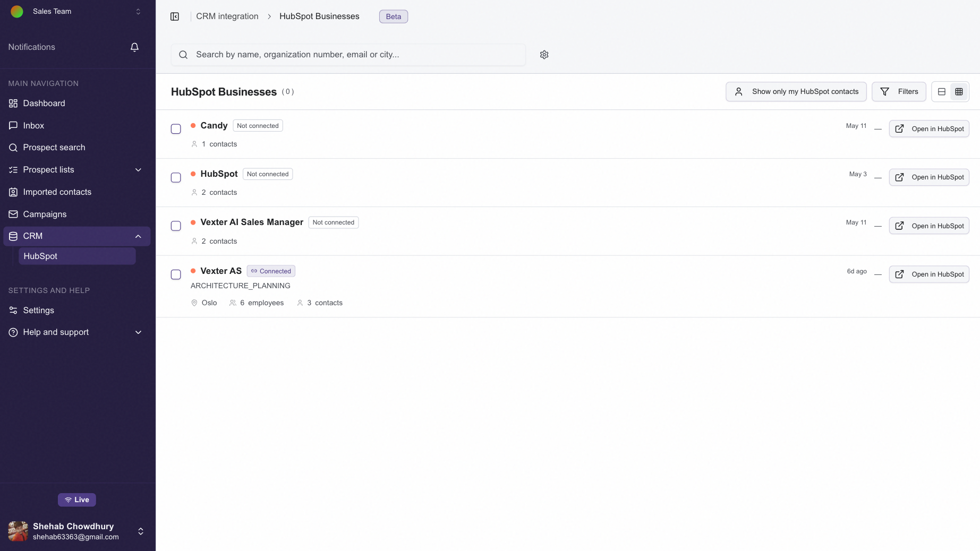Open Inbox from navigation
The image size is (980, 551).
click(76, 125)
